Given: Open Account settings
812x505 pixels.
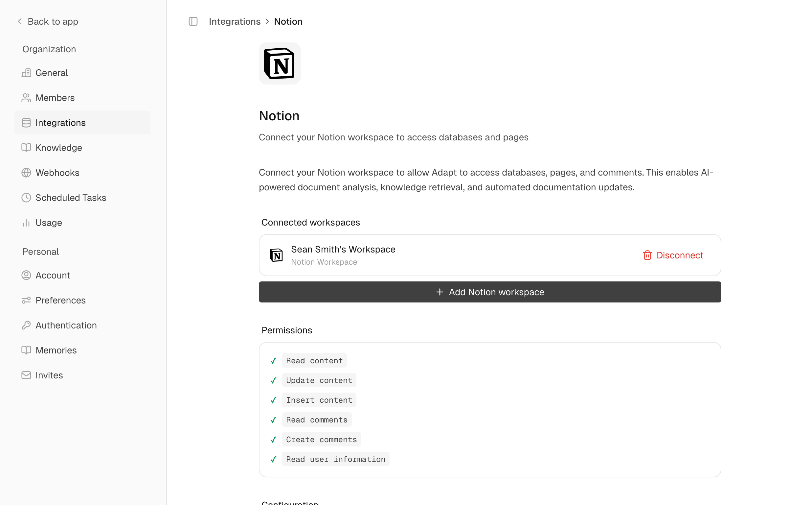Looking at the screenshot, I should [82, 276].
